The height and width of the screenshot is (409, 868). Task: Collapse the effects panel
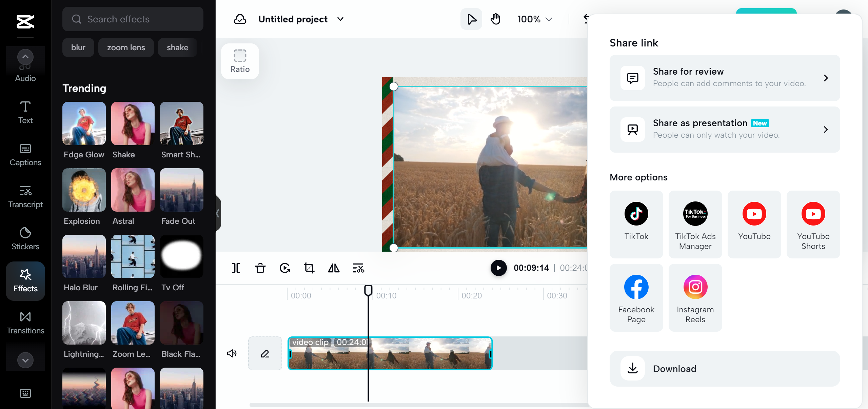[x=217, y=213]
